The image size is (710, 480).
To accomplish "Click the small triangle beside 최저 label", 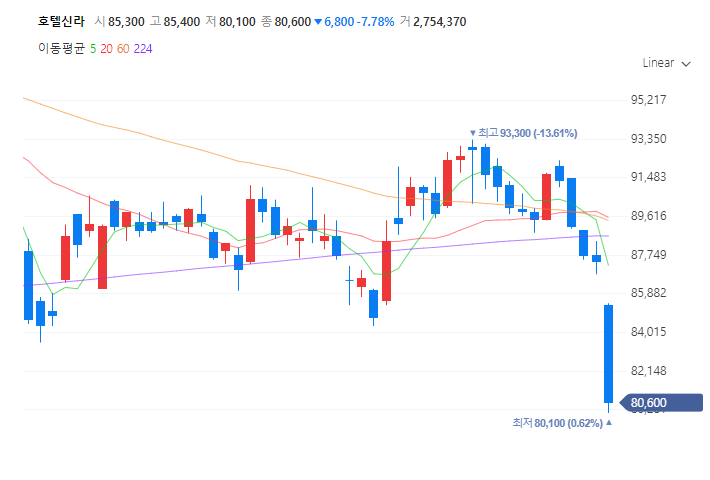I will pos(609,423).
